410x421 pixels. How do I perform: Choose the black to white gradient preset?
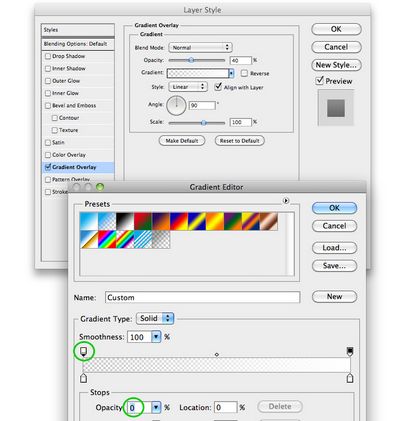(125, 221)
